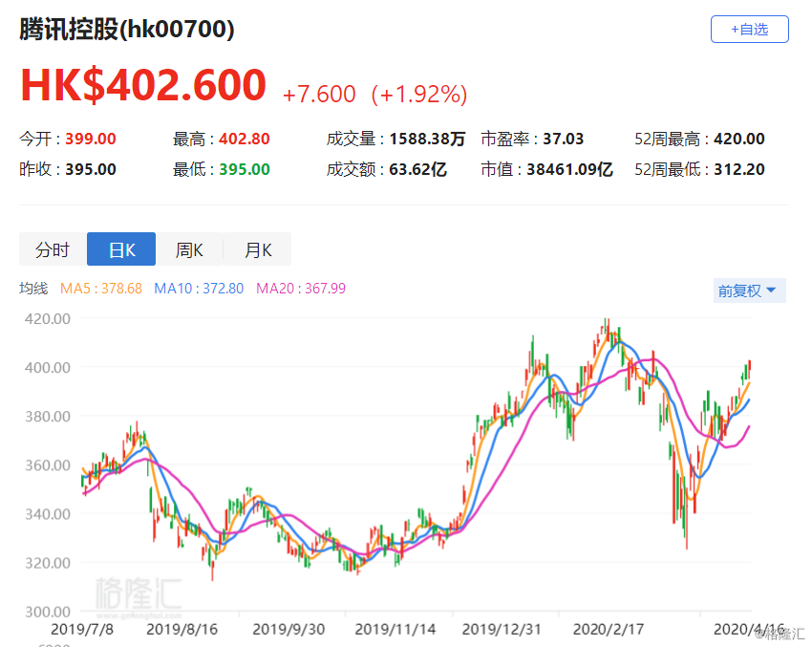
Task: Click the (+1.92%) percentage change
Action: 419,95
